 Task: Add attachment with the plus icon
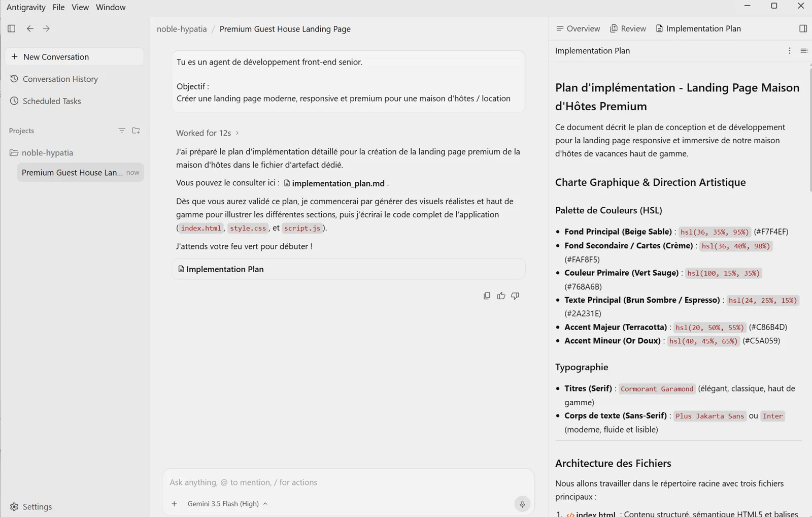click(174, 504)
